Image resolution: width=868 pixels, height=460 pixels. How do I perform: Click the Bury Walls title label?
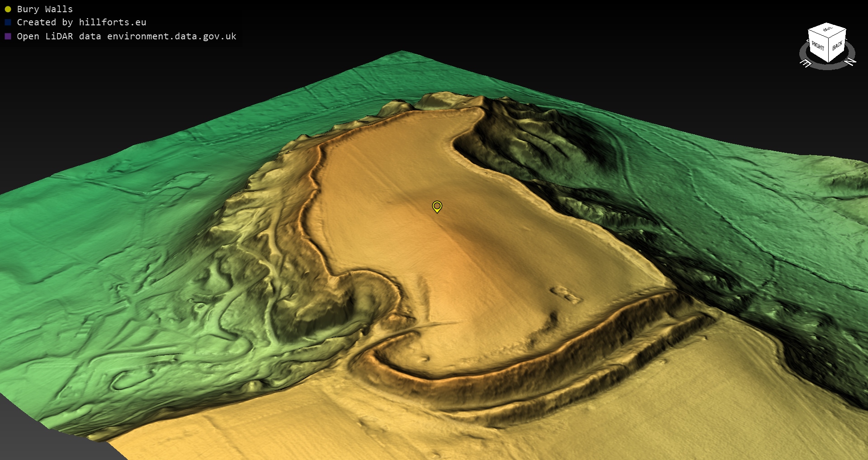point(45,9)
